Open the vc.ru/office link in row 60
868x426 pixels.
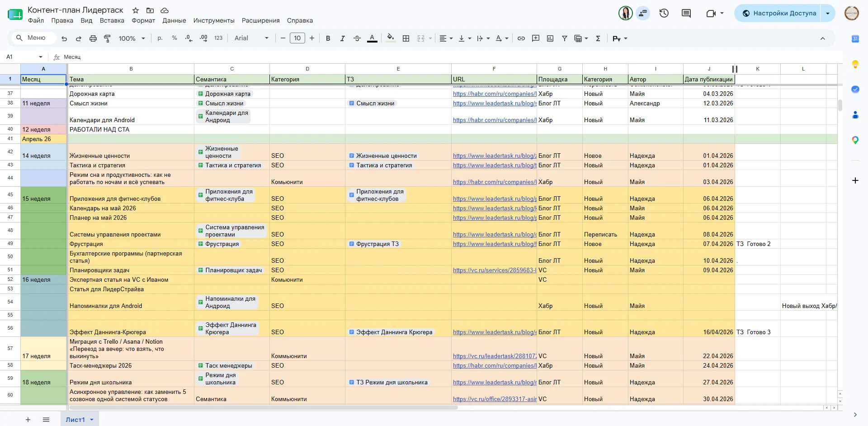pyautogui.click(x=495, y=399)
